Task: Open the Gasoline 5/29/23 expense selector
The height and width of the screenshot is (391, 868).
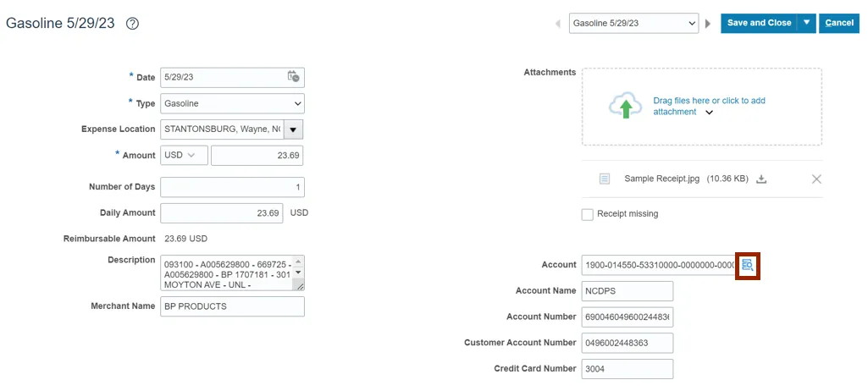Action: point(633,23)
